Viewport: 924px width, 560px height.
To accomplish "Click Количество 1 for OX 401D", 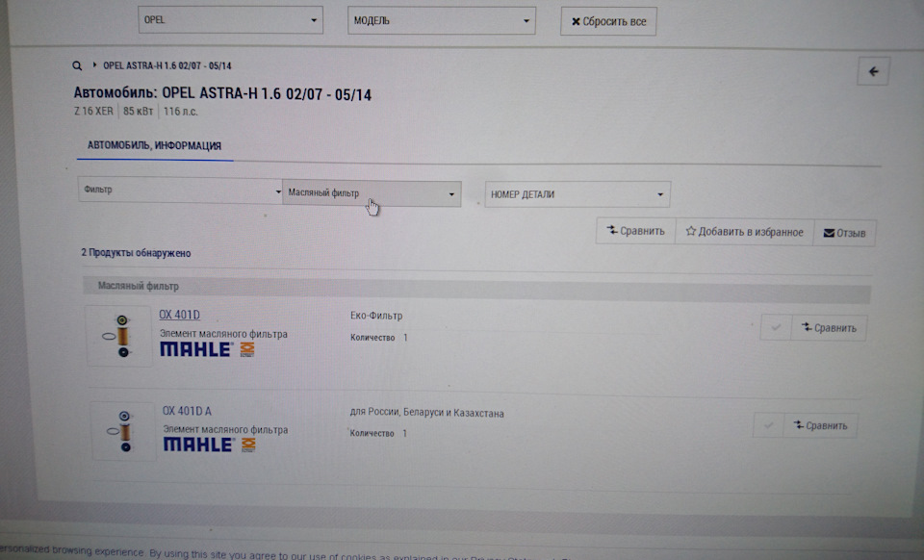I will pos(379,338).
